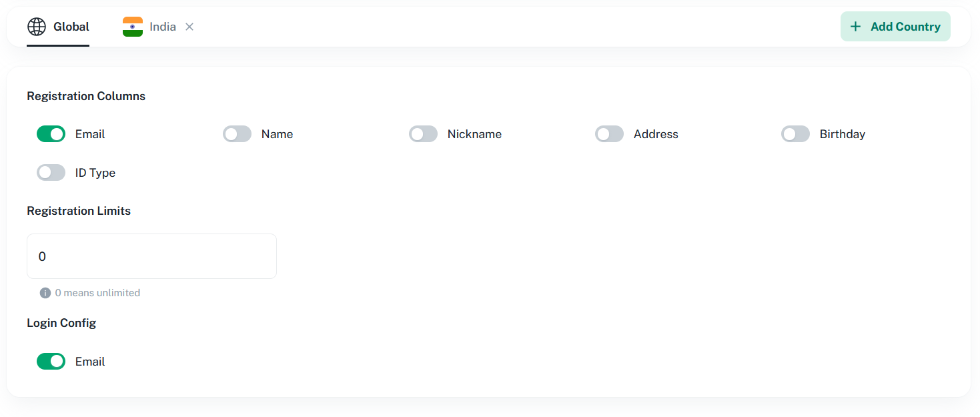The height and width of the screenshot is (417, 980).
Task: Switch to the Global tab
Action: point(71,27)
